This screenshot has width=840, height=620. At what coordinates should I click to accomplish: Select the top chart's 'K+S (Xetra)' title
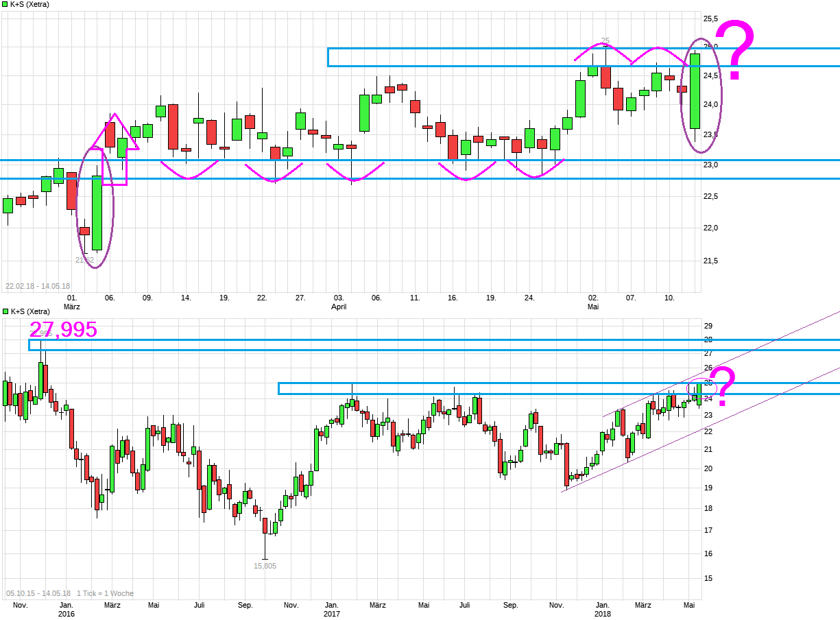[x=30, y=4]
